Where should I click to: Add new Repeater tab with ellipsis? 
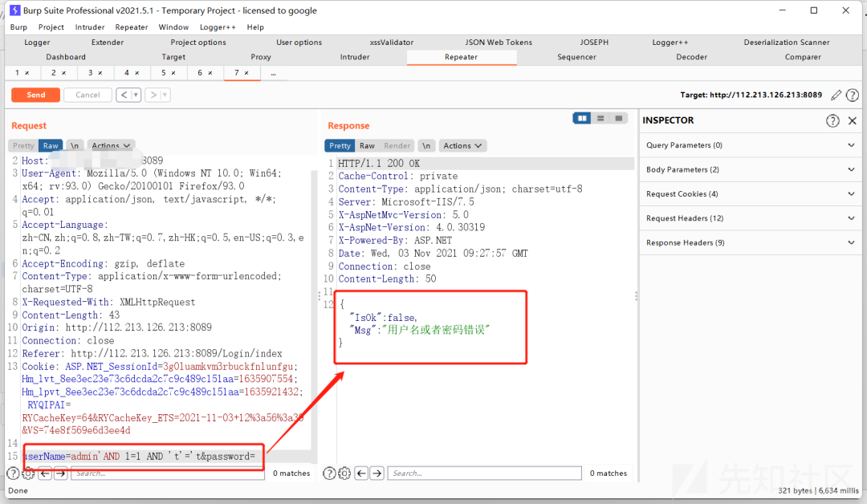(x=273, y=73)
